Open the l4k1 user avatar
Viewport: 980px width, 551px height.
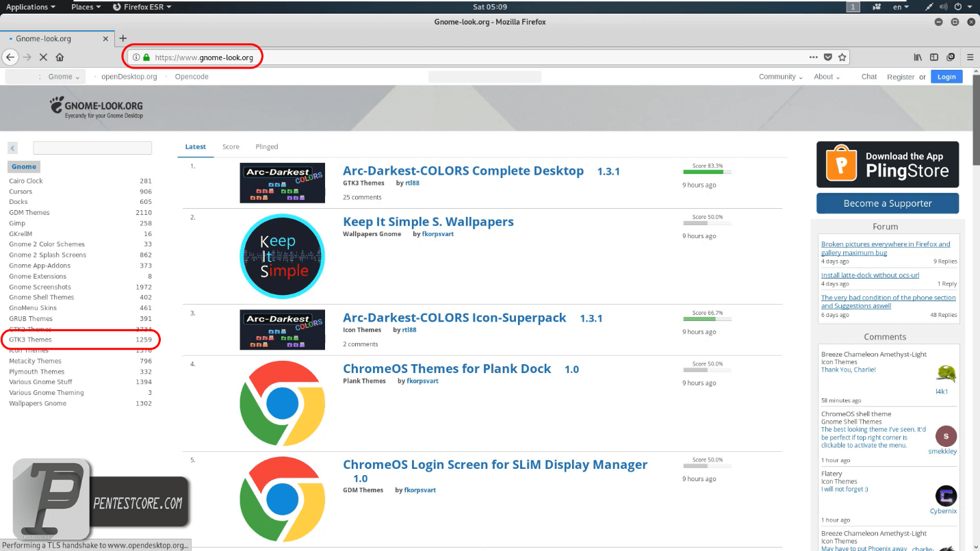[x=946, y=374]
